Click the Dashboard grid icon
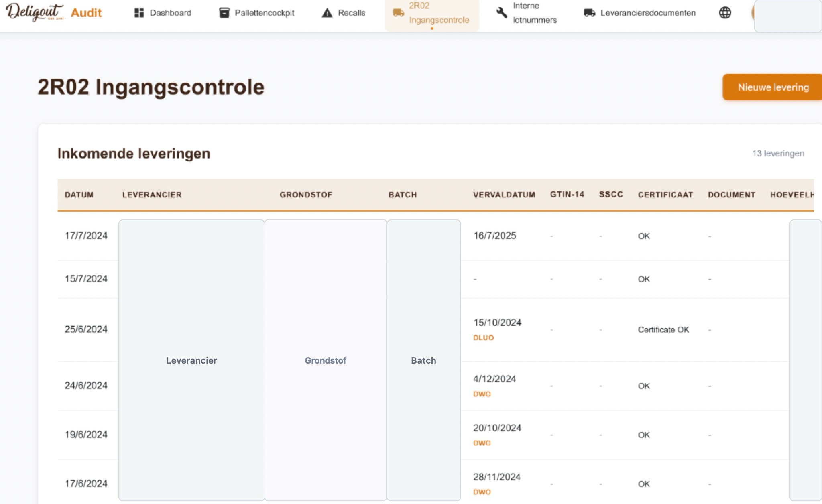Image resolution: width=822 pixels, height=504 pixels. (x=139, y=13)
